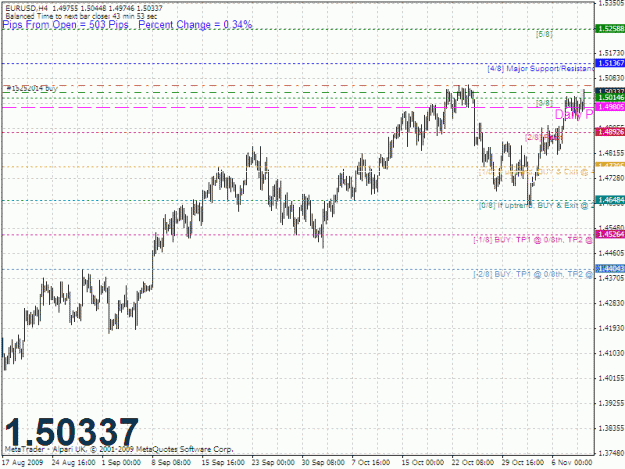Click the 1.44605 price scale value
Screen dimensions: 625x469
click(611, 253)
